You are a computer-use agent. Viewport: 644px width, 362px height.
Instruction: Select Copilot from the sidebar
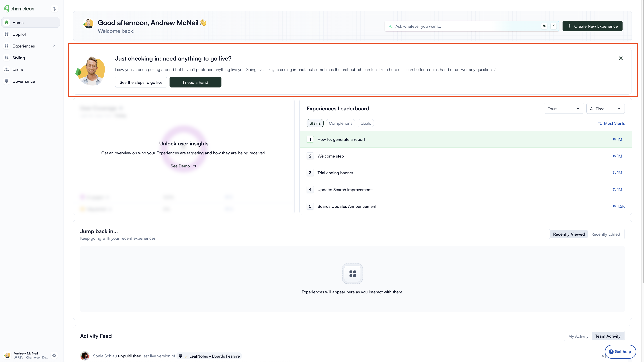[19, 34]
